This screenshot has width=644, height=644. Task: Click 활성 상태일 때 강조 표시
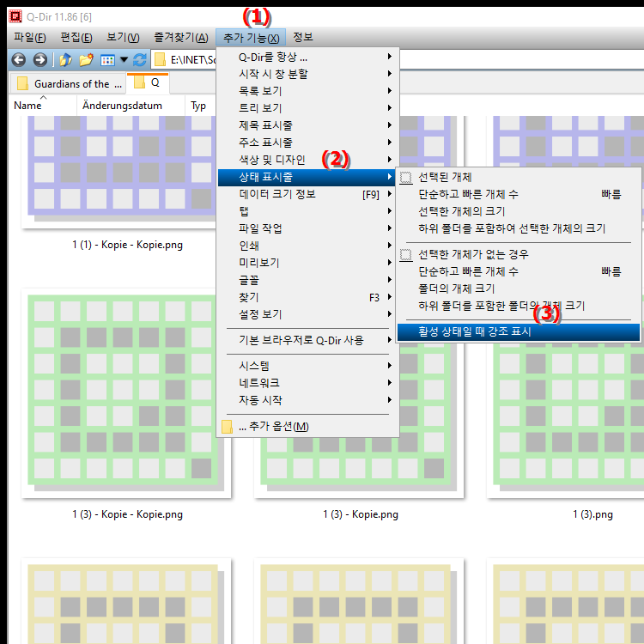(x=519, y=331)
